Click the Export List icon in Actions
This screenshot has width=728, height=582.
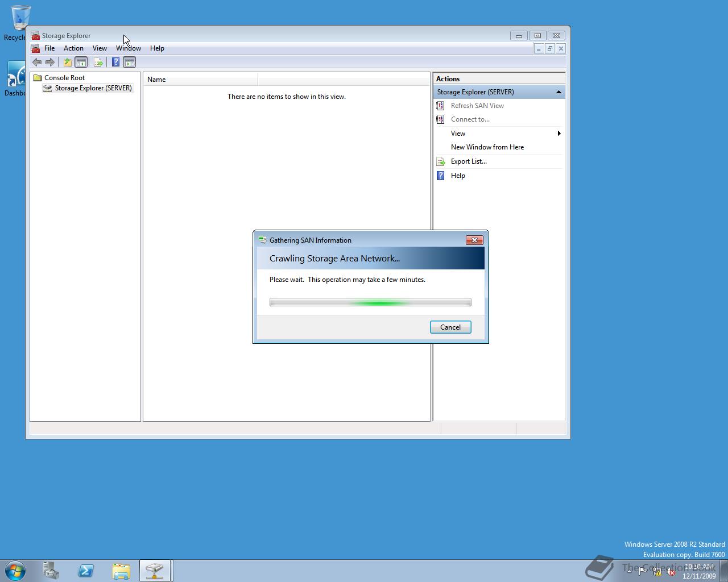coord(440,161)
